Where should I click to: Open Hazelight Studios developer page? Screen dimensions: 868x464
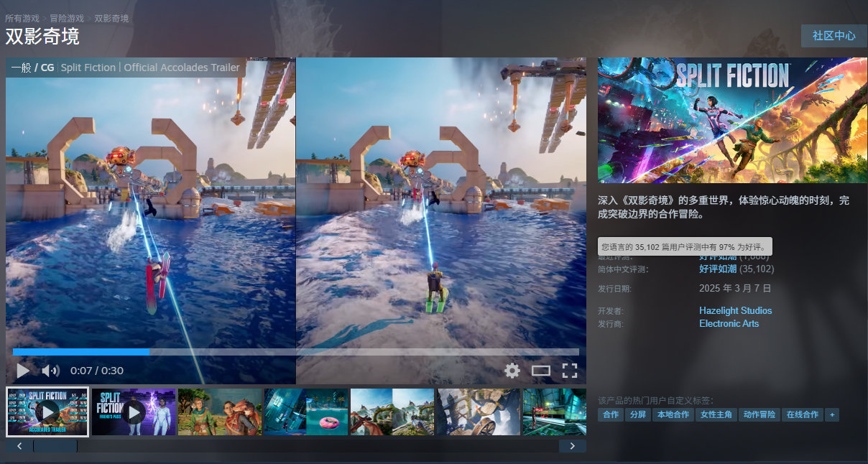point(735,310)
